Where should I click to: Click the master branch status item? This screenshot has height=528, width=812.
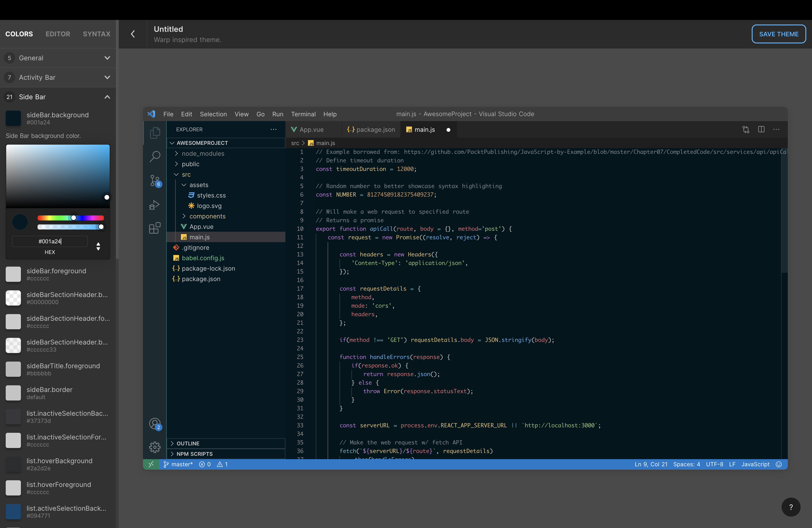point(178,464)
